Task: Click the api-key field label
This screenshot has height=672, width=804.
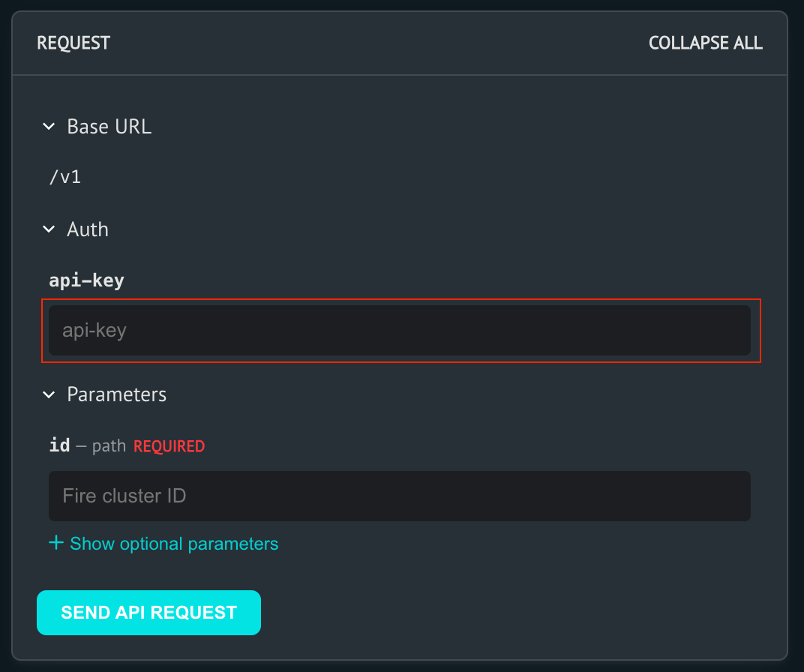Action: point(87,280)
